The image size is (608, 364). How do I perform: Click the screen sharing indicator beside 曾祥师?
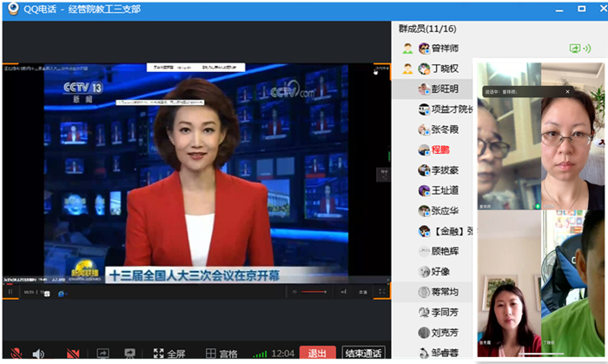click(x=574, y=49)
